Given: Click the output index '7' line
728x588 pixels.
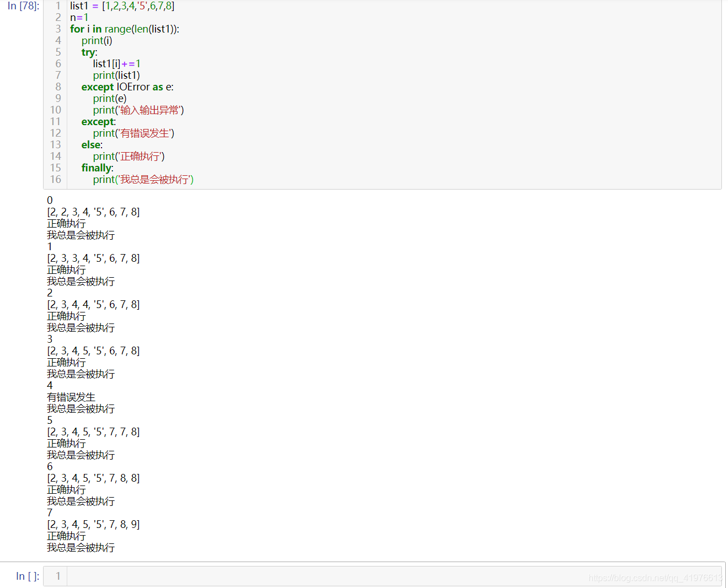Looking at the screenshot, I should click(50, 513).
